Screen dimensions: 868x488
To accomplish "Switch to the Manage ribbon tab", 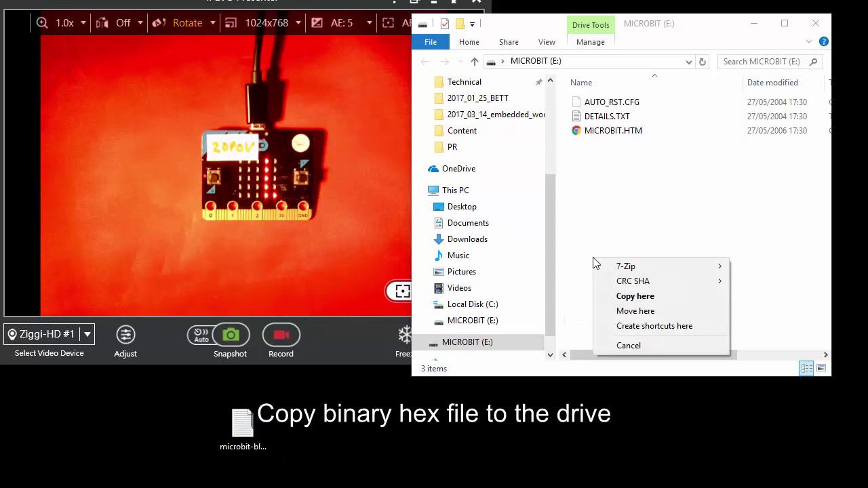I will click(590, 42).
